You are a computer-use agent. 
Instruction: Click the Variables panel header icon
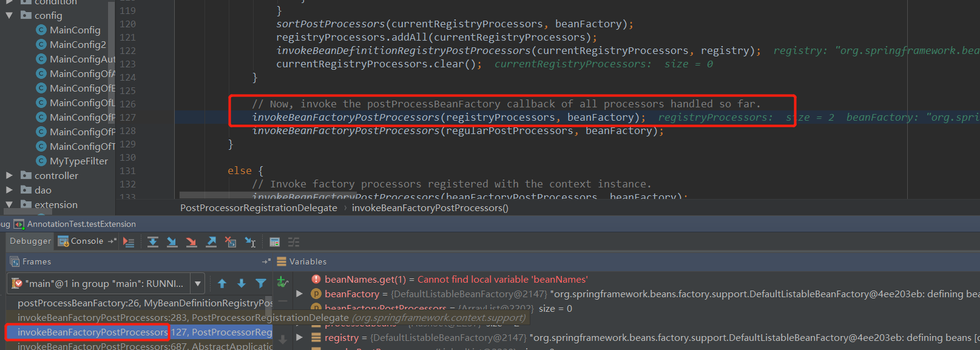(x=282, y=261)
